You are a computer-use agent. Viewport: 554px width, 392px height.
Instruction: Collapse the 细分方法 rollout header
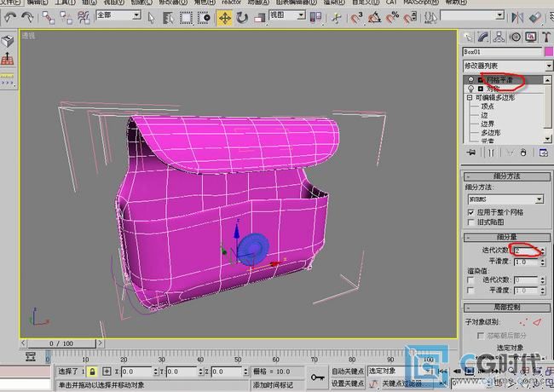[x=506, y=176]
